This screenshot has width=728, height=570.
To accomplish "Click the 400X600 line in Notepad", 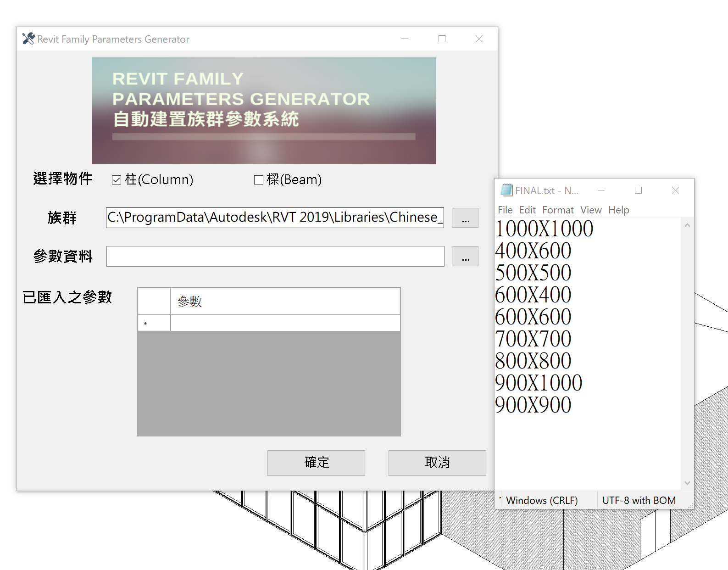I will [533, 251].
